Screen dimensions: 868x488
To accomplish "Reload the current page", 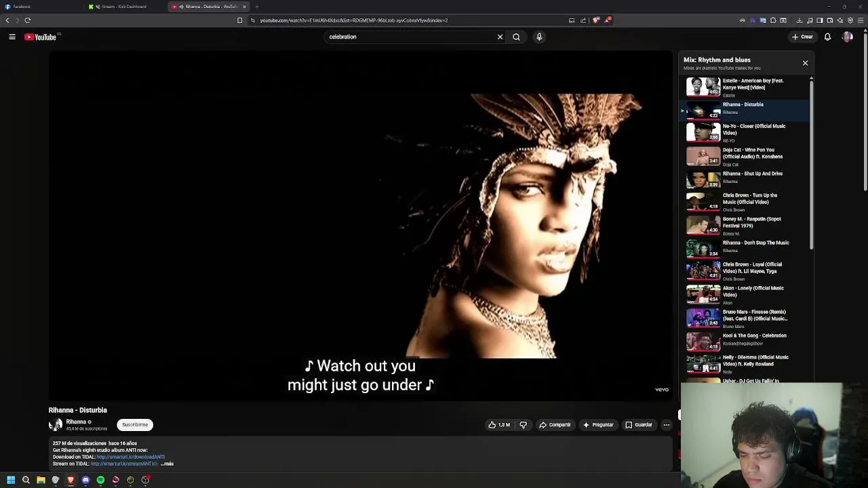I will pos(28,20).
